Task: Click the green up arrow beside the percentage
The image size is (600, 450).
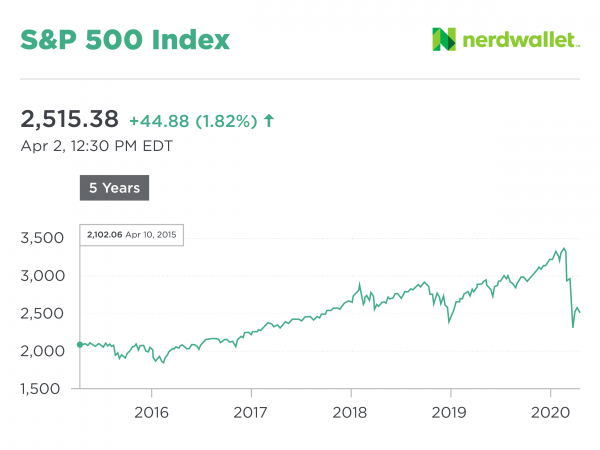Action: 268,121
